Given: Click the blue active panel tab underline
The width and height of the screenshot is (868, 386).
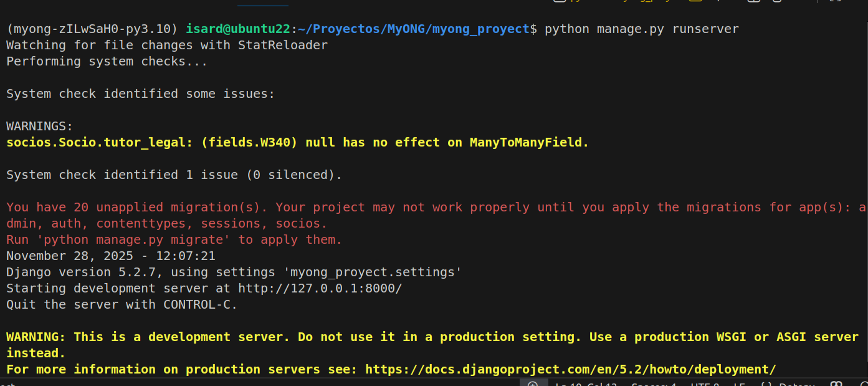Looking at the screenshot, I should pos(262,6).
